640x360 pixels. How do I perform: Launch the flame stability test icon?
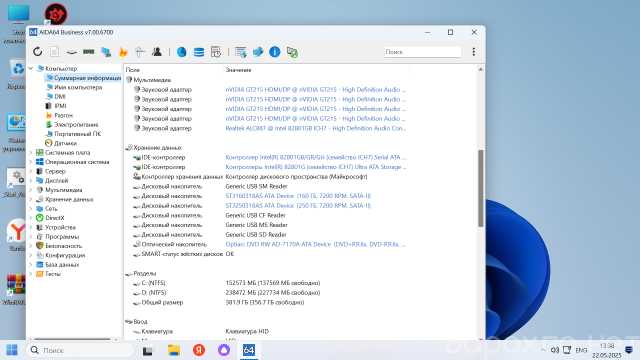click(x=123, y=52)
